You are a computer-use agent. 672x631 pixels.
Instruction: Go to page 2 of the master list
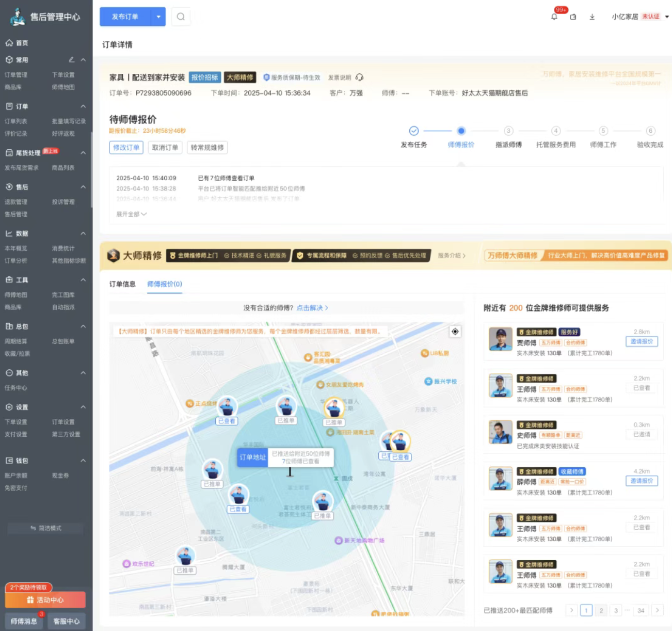pos(601,610)
